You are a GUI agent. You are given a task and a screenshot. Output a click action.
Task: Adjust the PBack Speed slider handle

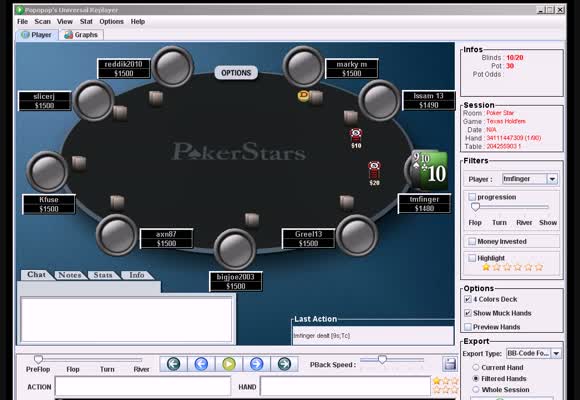pos(382,359)
